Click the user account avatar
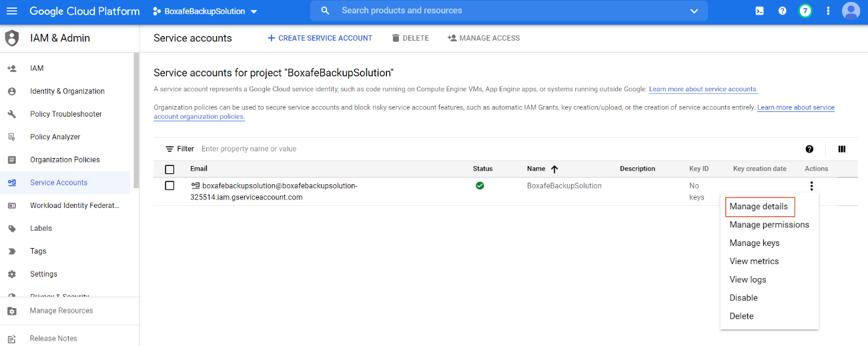Image resolution: width=868 pixels, height=346 pixels. 851,11
